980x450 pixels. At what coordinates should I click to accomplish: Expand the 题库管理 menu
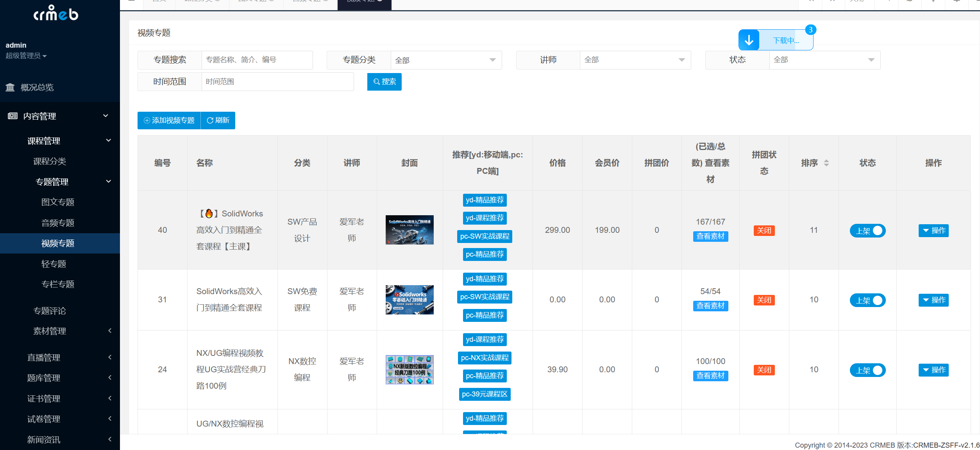110,377
